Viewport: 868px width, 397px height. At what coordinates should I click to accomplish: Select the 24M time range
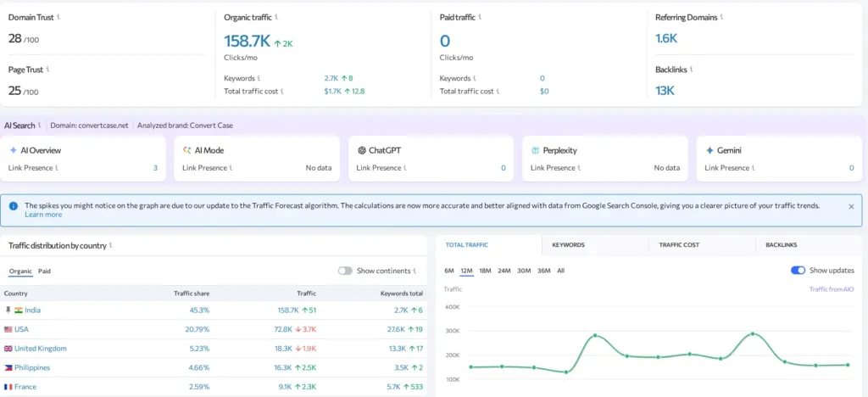(504, 271)
